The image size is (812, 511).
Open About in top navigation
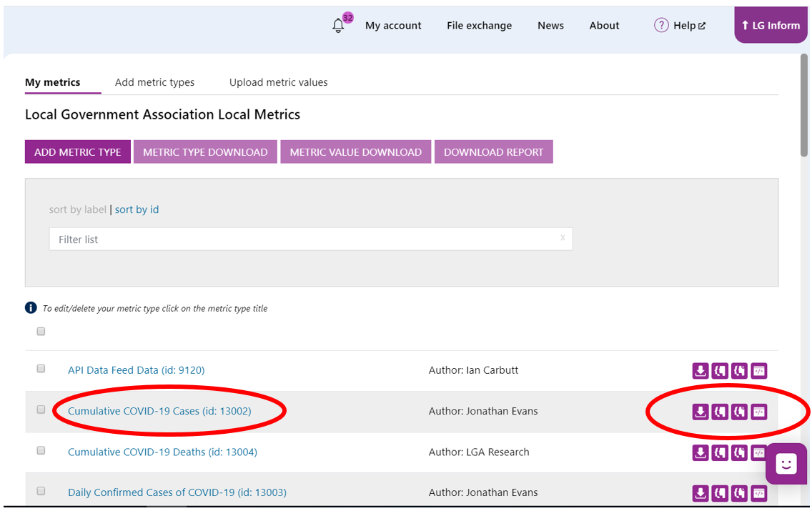[604, 25]
